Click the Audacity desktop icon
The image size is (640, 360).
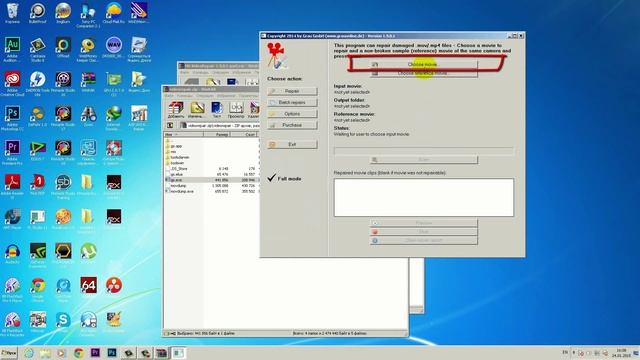coord(13,253)
